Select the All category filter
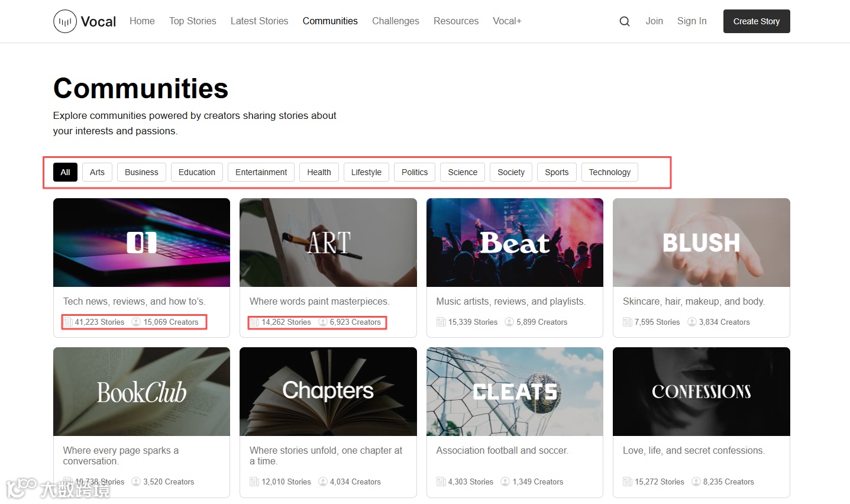The width and height of the screenshot is (850, 504). tap(65, 172)
